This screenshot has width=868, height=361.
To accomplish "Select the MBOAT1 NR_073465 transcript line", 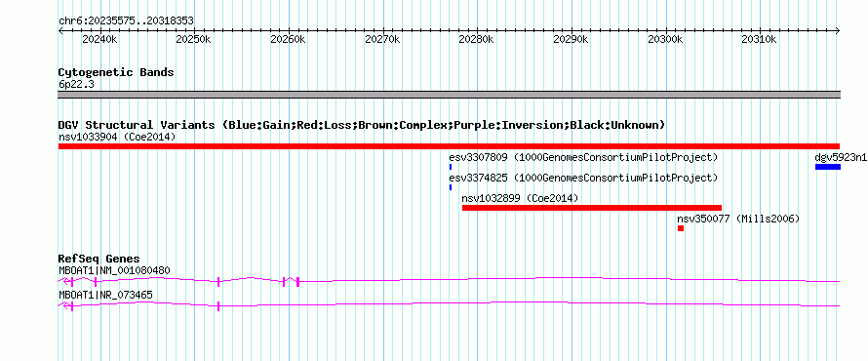I will click(449, 305).
